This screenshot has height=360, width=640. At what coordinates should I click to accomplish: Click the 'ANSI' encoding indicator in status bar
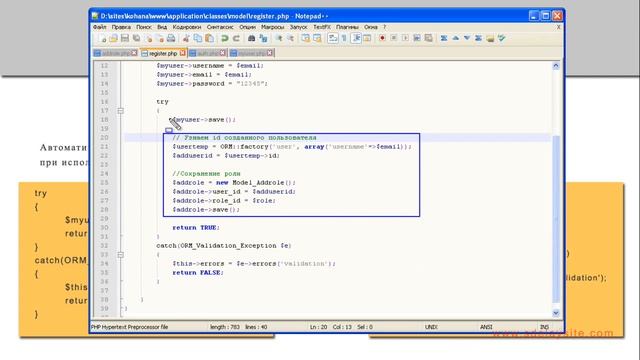click(x=486, y=327)
